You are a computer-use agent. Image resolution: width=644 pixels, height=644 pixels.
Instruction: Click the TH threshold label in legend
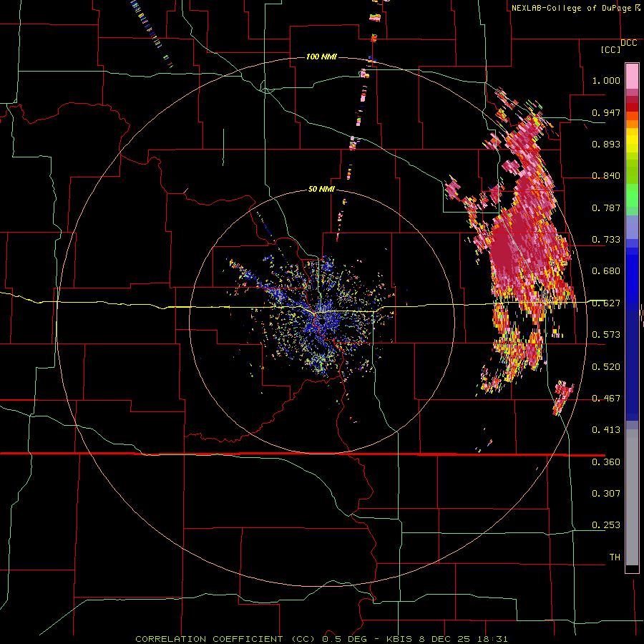[615, 557]
